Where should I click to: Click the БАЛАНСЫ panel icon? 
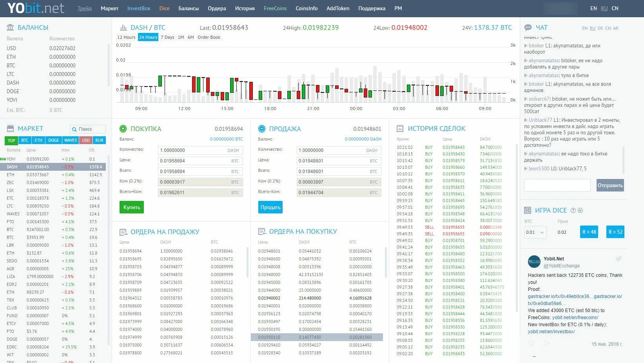(x=10, y=27)
